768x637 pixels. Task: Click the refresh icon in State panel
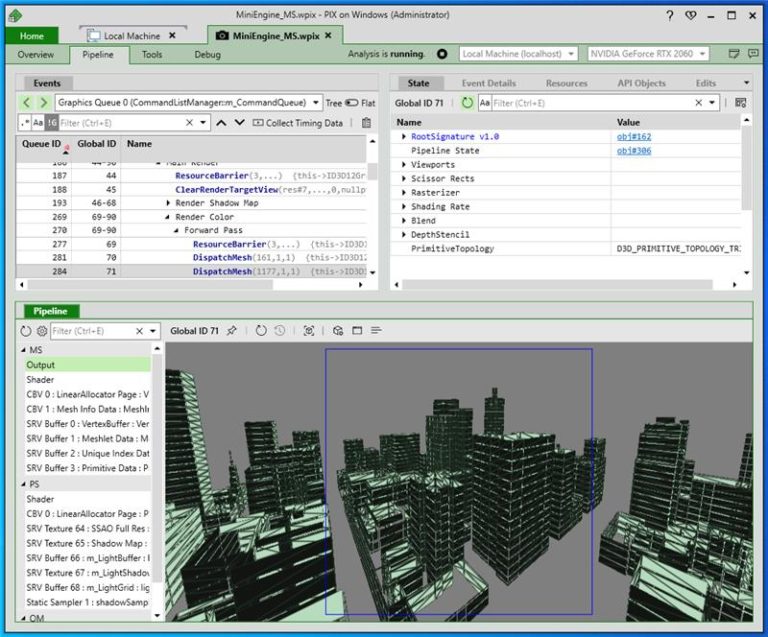pyautogui.click(x=467, y=103)
